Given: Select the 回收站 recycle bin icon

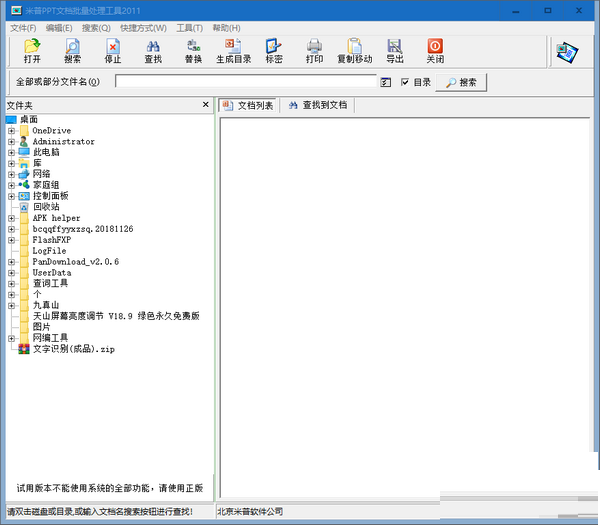Looking at the screenshot, I should (24, 207).
